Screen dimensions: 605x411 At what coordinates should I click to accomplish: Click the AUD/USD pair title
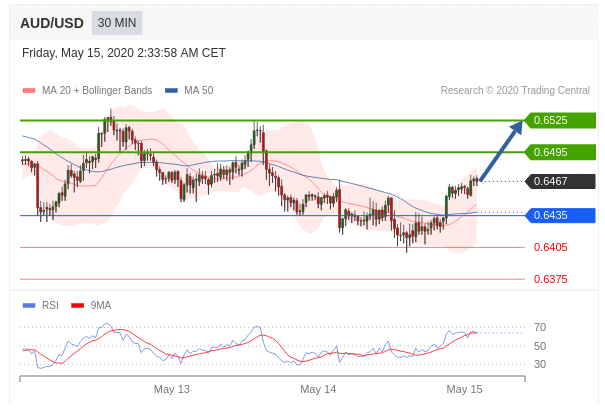(52, 23)
